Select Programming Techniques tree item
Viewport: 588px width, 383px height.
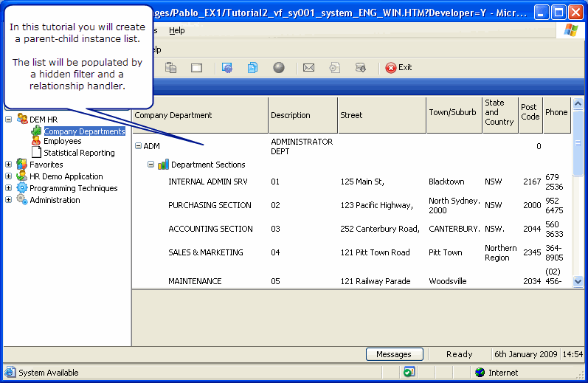(74, 188)
